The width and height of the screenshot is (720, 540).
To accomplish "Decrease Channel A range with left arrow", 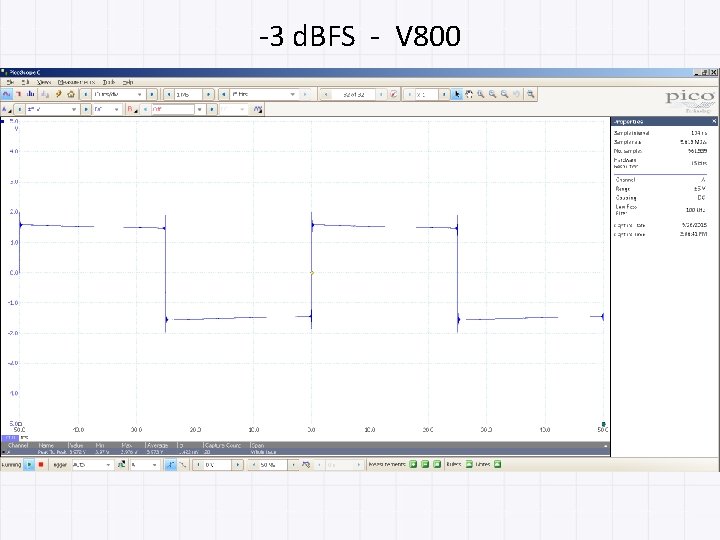I will point(19,109).
